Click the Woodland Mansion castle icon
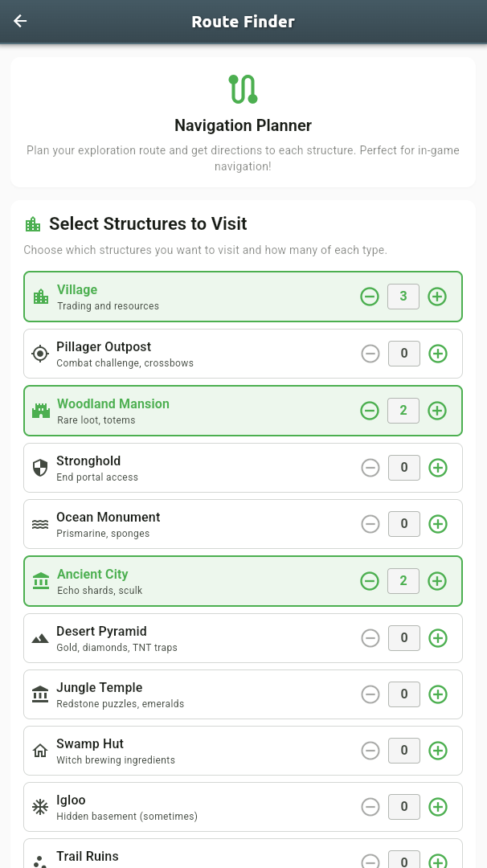The height and width of the screenshot is (868, 487). (40, 410)
